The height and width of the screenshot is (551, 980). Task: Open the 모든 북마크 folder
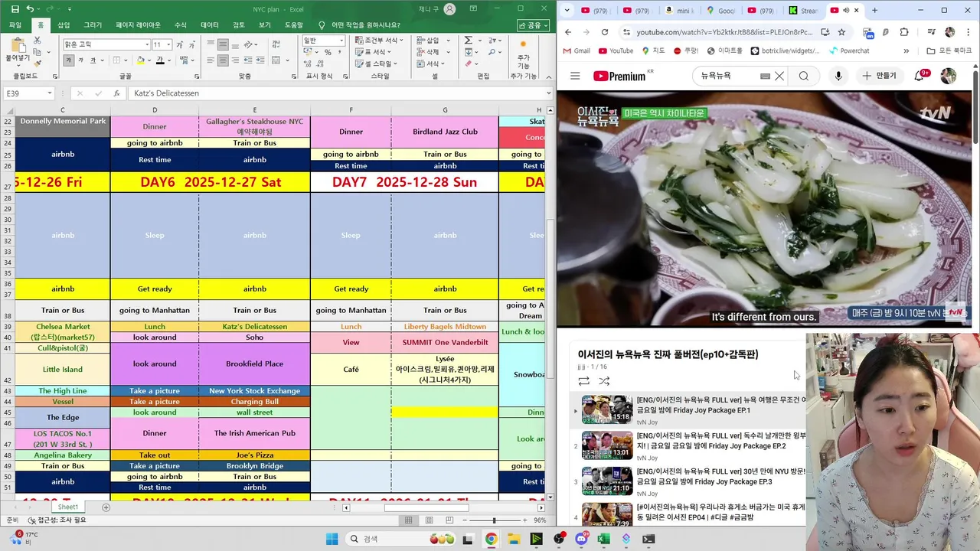tap(949, 51)
